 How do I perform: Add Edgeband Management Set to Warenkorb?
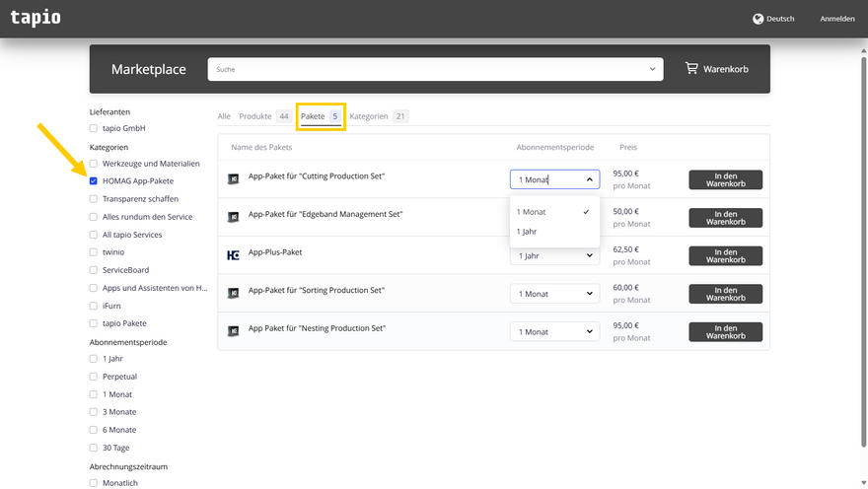point(725,218)
